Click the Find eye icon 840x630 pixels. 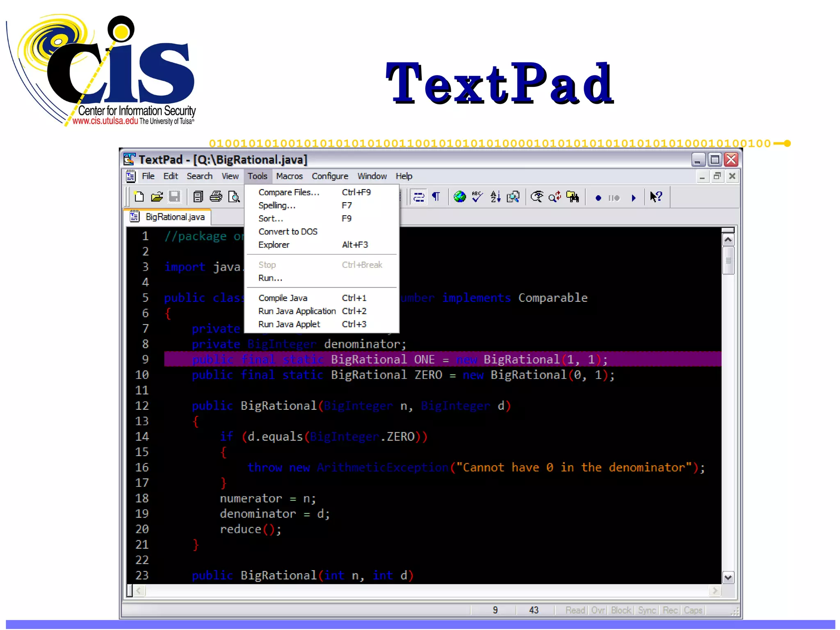point(537,197)
